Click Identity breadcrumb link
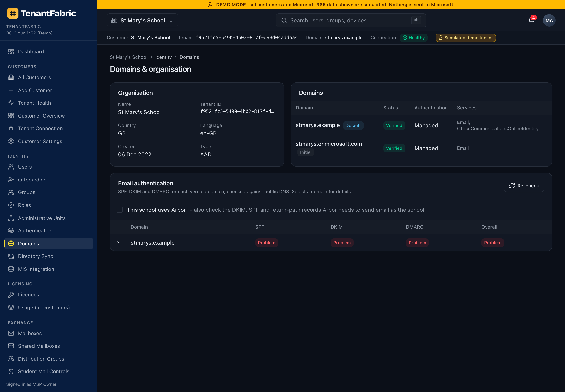This screenshot has width=565, height=392. click(163, 57)
